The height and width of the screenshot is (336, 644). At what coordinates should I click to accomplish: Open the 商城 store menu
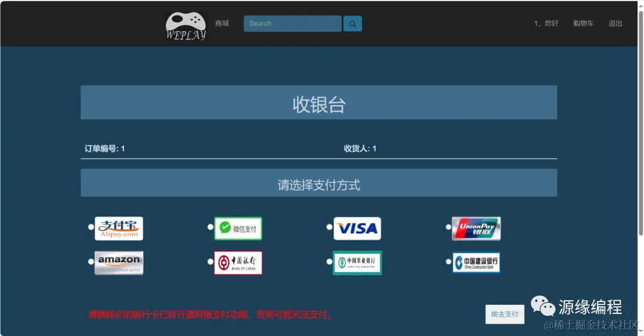[x=222, y=23]
